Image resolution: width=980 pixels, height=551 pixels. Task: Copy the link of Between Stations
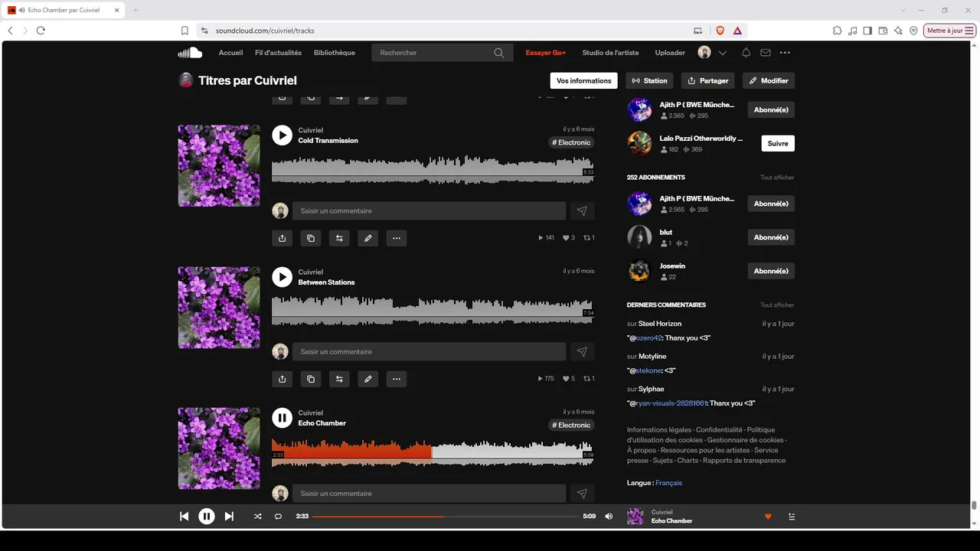point(310,379)
